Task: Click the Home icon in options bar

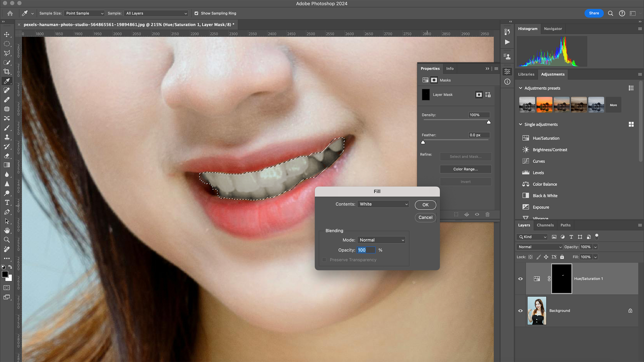Action: (10, 13)
